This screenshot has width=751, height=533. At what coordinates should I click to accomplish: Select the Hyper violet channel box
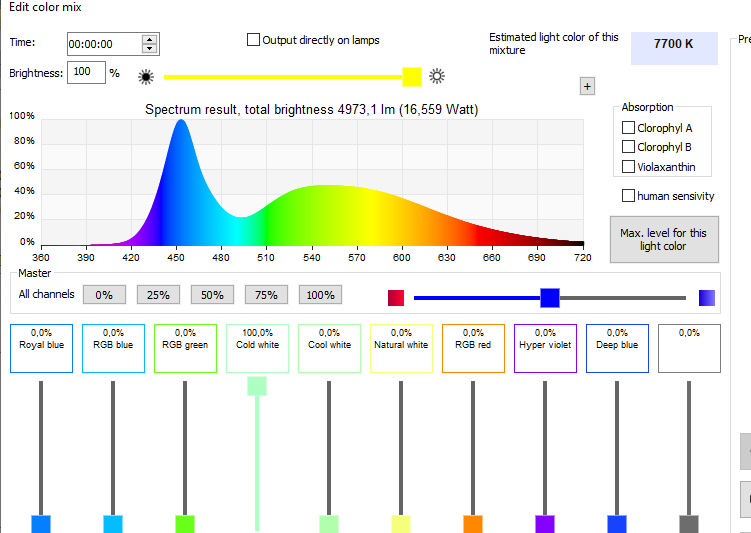coord(545,348)
